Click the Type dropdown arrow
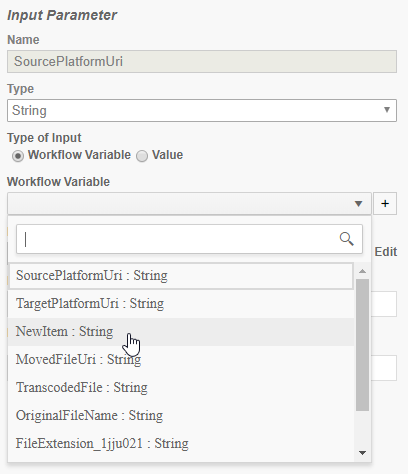The width and height of the screenshot is (408, 474). click(x=387, y=110)
